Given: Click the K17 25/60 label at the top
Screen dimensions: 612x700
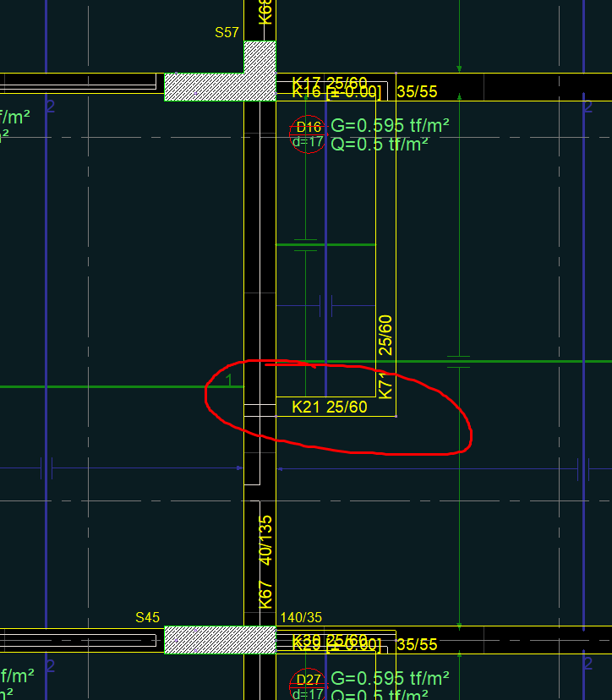Looking at the screenshot, I should coord(330,82).
